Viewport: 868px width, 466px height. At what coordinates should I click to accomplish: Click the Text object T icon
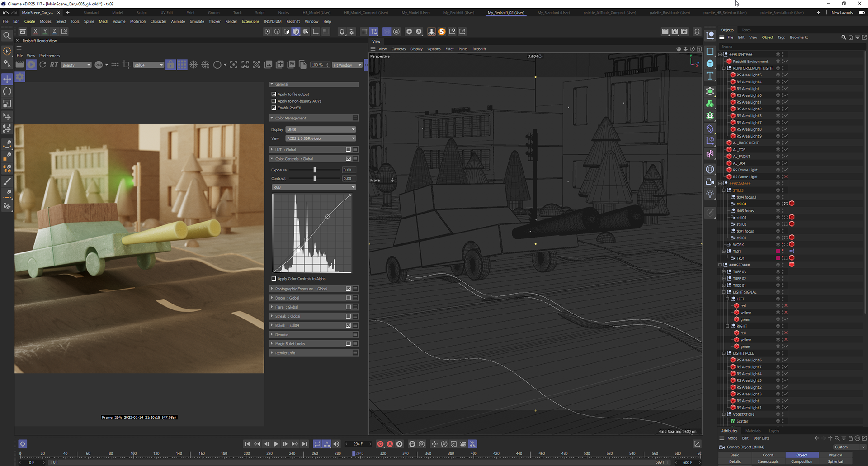click(x=710, y=76)
